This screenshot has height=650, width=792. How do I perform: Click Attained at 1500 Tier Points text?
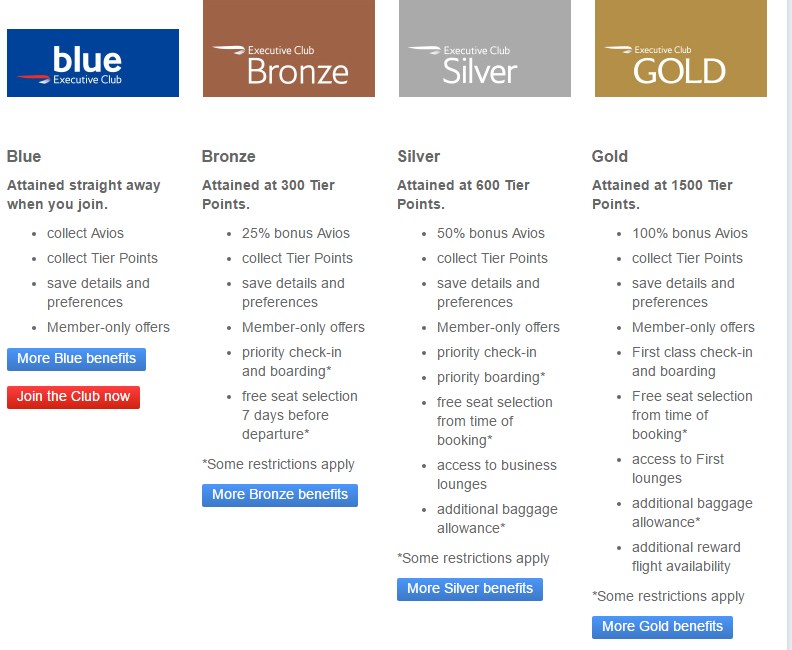click(662, 194)
